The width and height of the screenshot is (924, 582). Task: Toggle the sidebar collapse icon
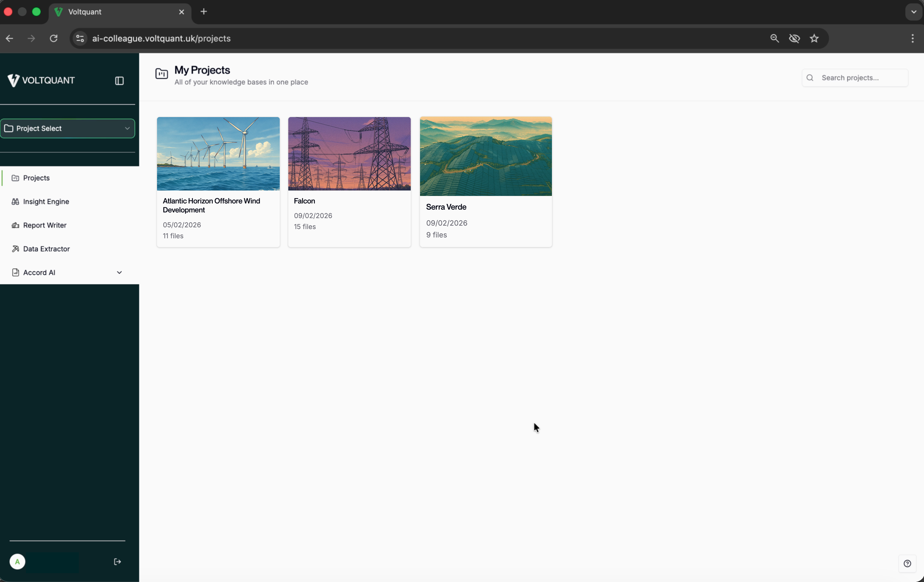pos(119,81)
